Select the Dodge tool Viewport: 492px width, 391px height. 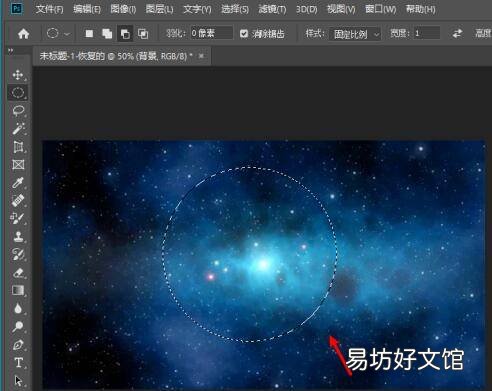pyautogui.click(x=18, y=326)
